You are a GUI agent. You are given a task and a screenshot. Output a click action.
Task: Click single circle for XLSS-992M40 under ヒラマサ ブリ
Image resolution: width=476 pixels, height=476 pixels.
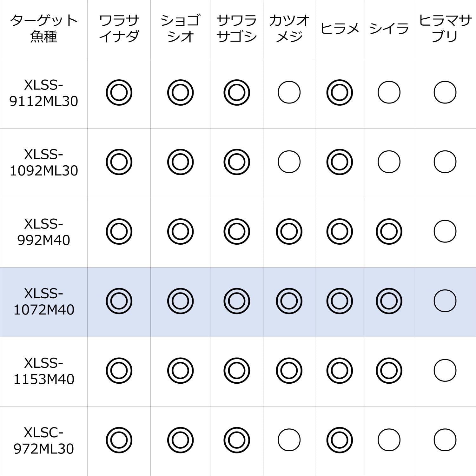point(445,231)
